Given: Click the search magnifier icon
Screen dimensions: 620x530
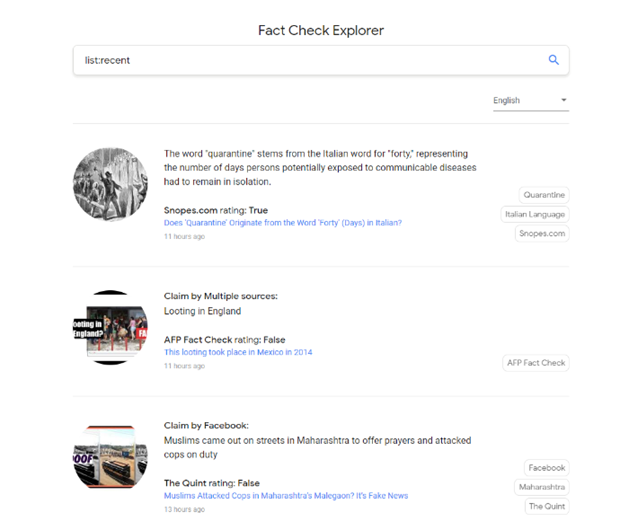Looking at the screenshot, I should coord(554,60).
